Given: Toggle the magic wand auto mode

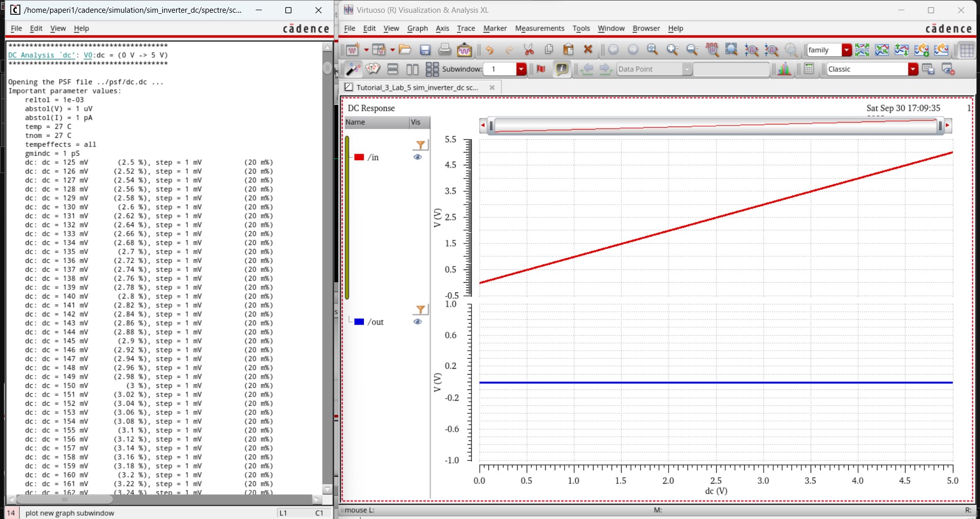Looking at the screenshot, I should tap(353, 69).
